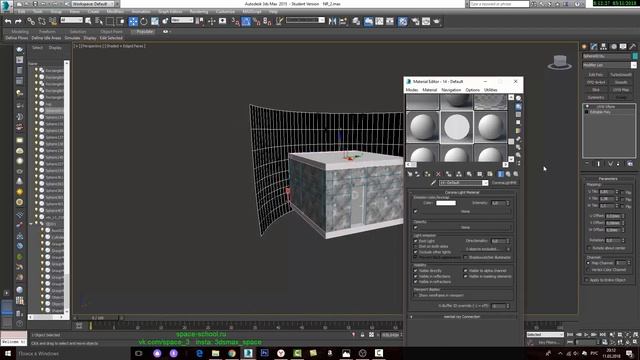640x360 pixels.
Task: Click the CoronaLightMtl material type button
Action: 504,183
